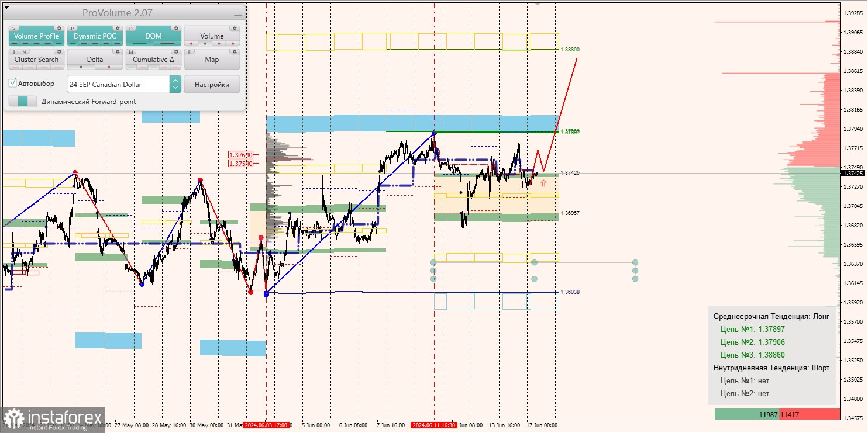The image size is (868, 433).
Task: Click Цель №3: 1.38860 text
Action: (753, 355)
